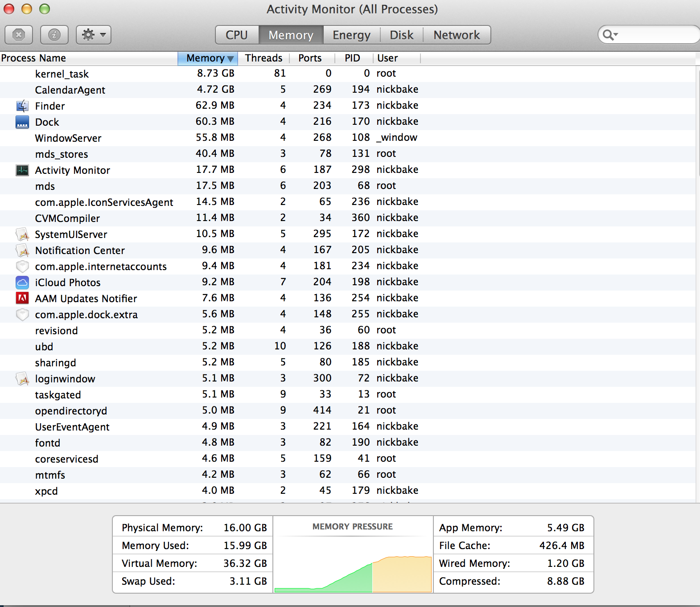700x607 pixels.
Task: Switch to the Network tab
Action: coord(457,35)
